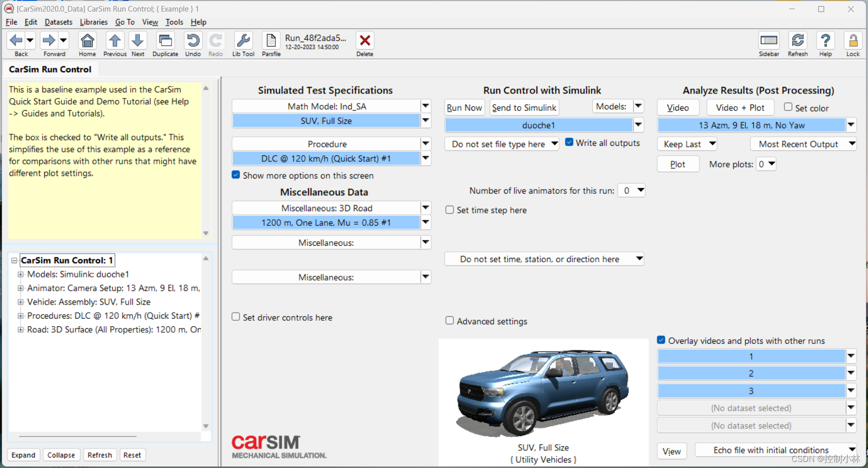Open the 1200 m, One Lane road dropdown
This screenshot has width=868, height=468.
(426, 222)
